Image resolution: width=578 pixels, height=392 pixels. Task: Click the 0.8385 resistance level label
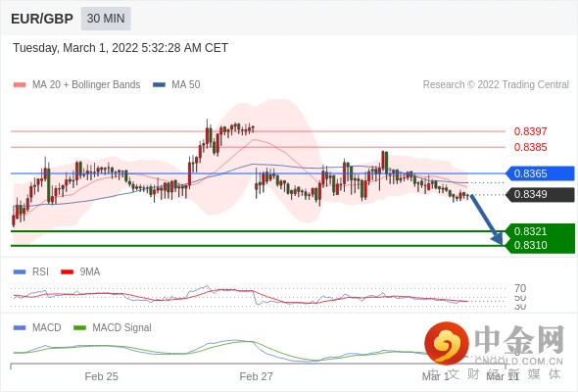pos(530,147)
